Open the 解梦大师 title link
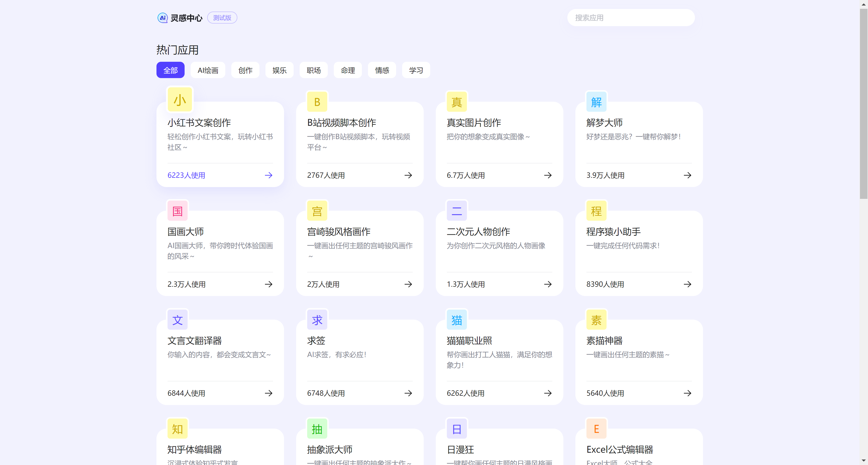Screen dimensions: 868x465 605,123
